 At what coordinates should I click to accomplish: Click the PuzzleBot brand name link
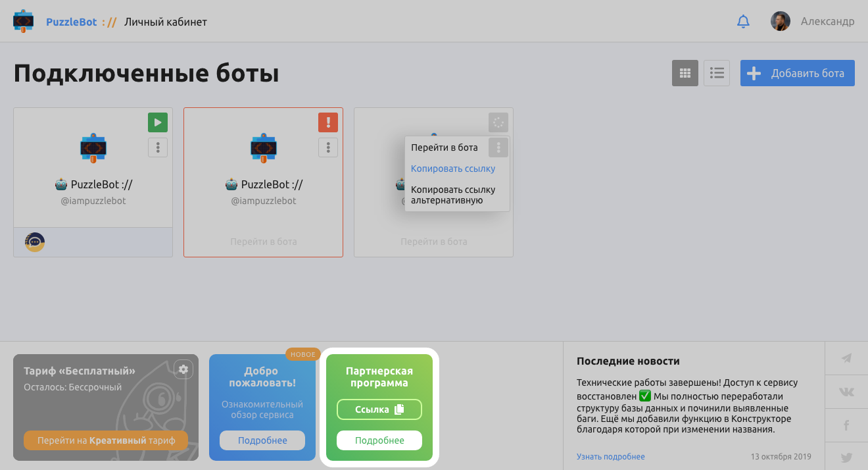pyautogui.click(x=72, y=22)
